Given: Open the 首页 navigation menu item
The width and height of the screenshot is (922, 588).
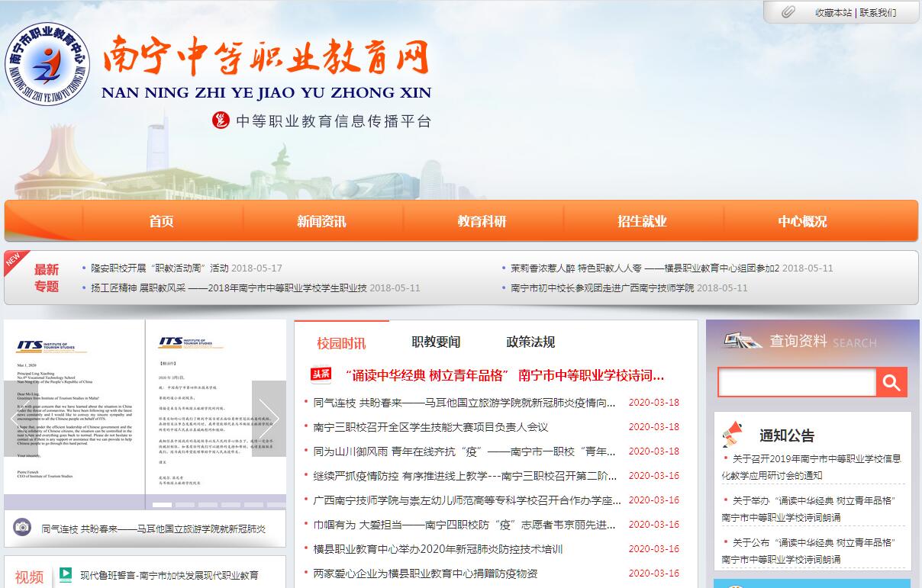Looking at the screenshot, I should point(161,221).
